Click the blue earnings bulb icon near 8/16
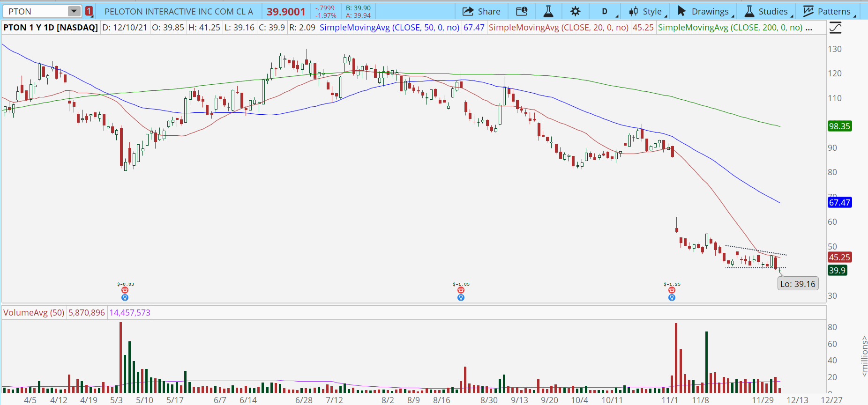Viewport: 868px width, 405px height. click(461, 298)
